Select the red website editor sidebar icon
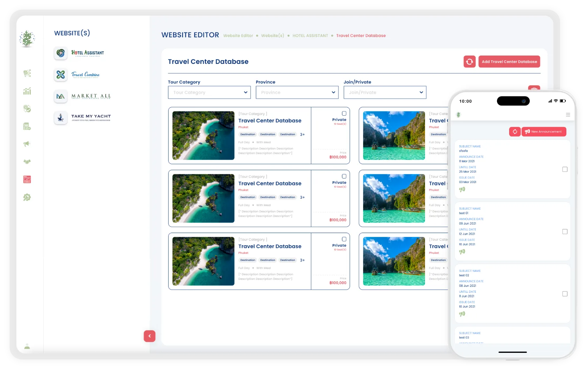The image size is (588, 371). pyautogui.click(x=27, y=180)
